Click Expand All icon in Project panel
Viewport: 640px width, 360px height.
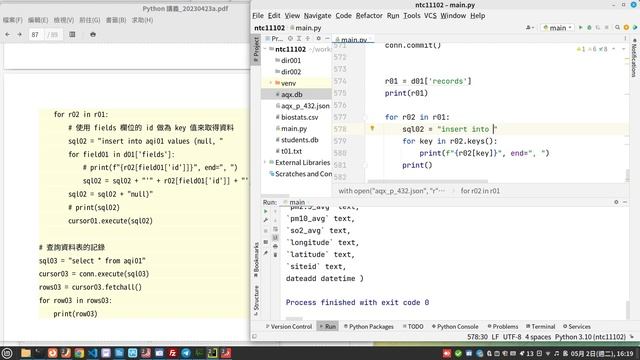click(x=299, y=38)
